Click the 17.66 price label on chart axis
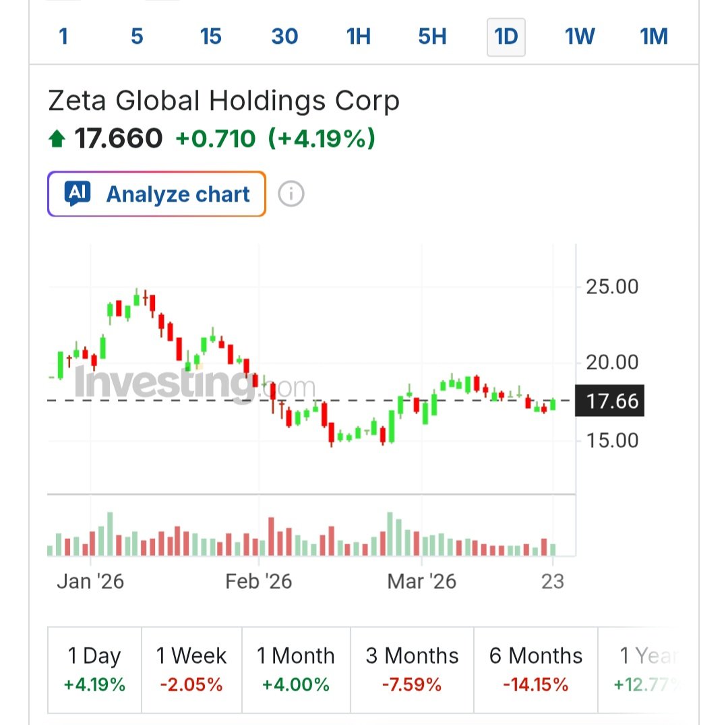Screen dimensions: 728x725 (609, 401)
